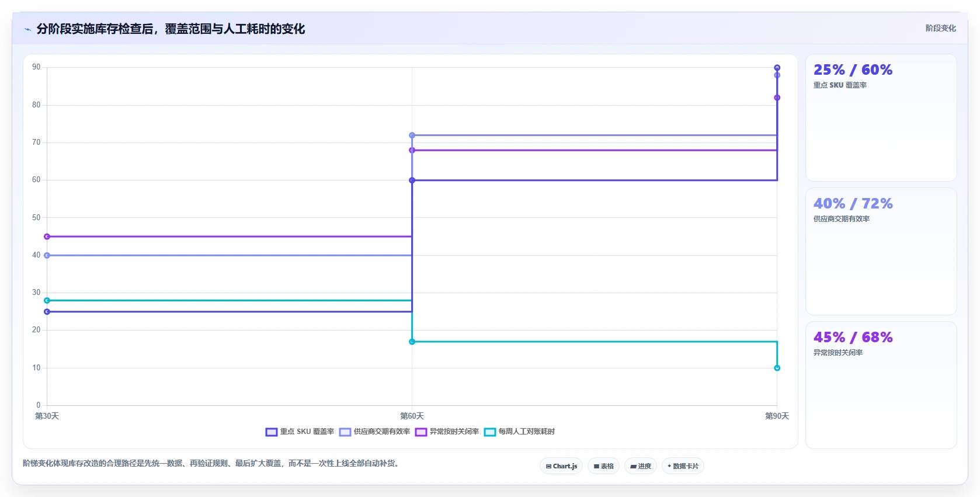Screen dimensions: 980x497
Task: Click the 重点 SKU point at day 60
Action: point(412,180)
